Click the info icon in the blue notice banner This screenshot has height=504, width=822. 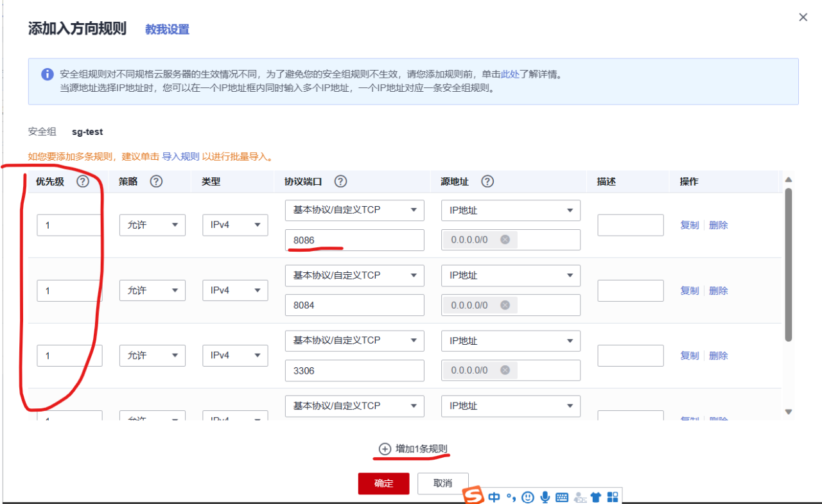pos(47,74)
